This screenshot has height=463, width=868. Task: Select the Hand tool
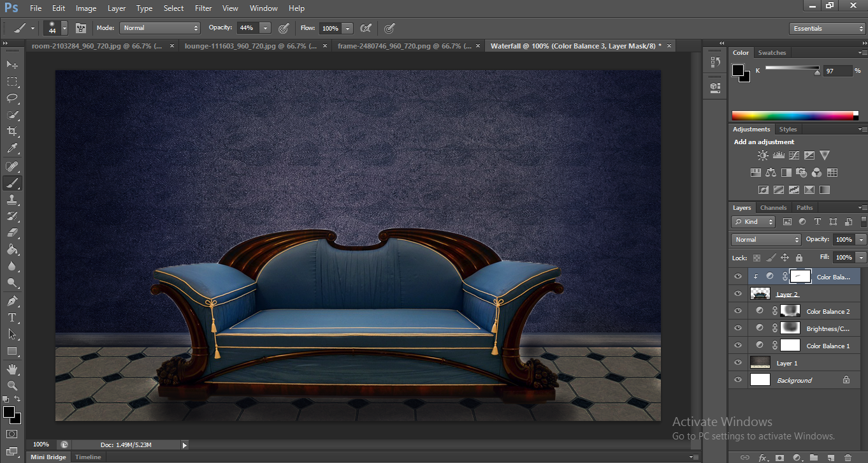point(12,369)
